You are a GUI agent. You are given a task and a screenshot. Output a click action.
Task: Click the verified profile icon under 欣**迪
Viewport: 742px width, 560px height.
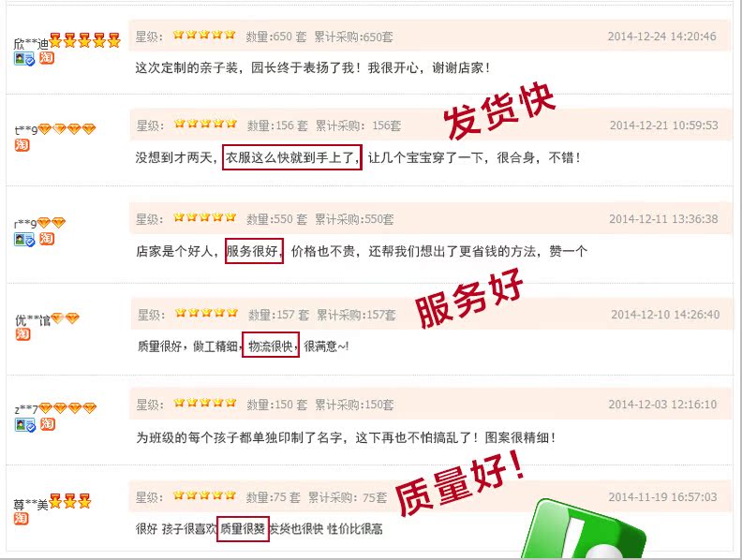tap(24, 59)
